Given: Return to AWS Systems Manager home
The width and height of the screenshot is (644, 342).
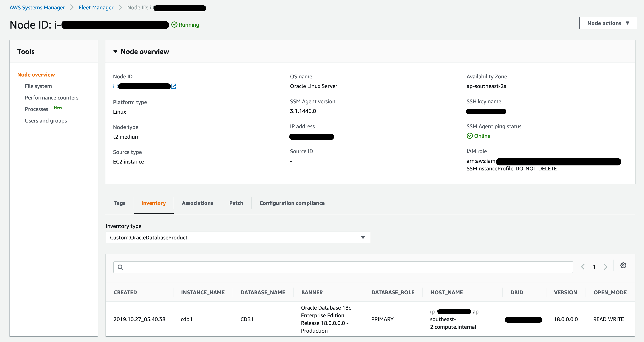Looking at the screenshot, I should 37,7.
